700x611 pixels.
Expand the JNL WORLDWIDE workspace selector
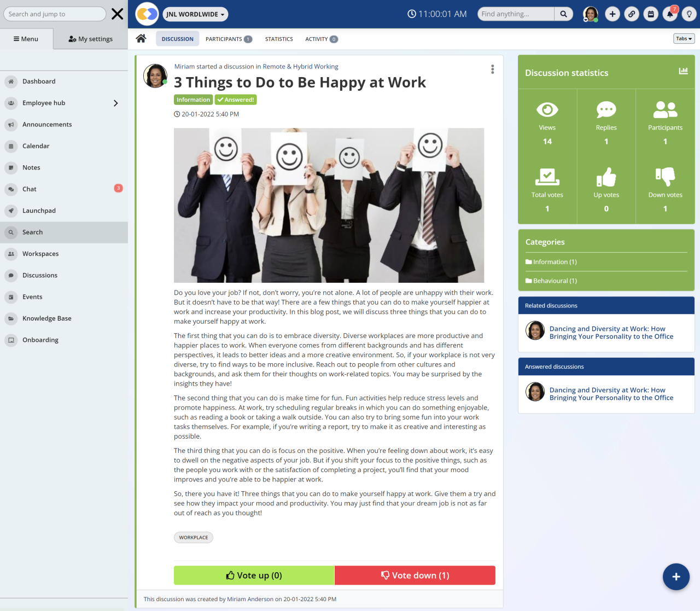pos(195,14)
